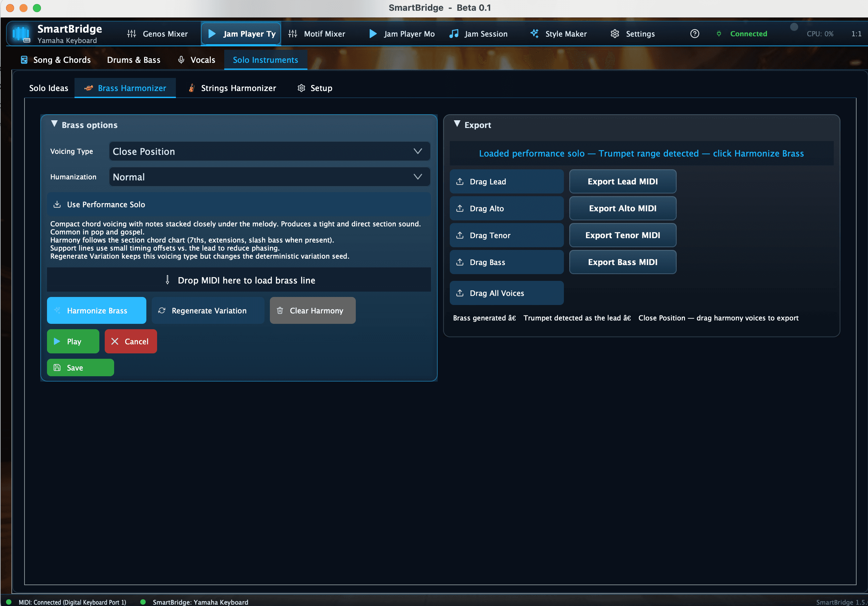Click the help question mark icon
Screen dimensions: 868x606
click(x=694, y=34)
